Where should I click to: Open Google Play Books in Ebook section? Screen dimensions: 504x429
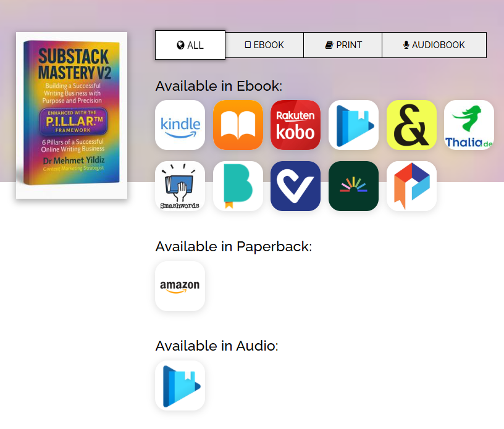(x=353, y=125)
